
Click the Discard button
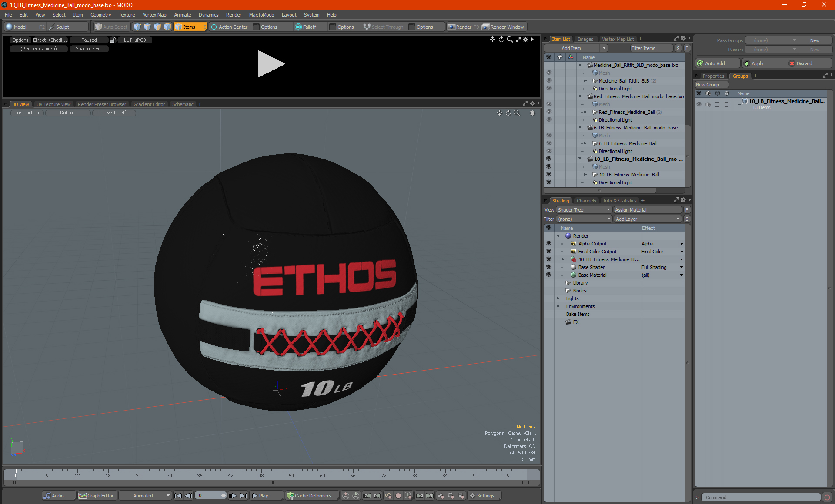coord(809,63)
